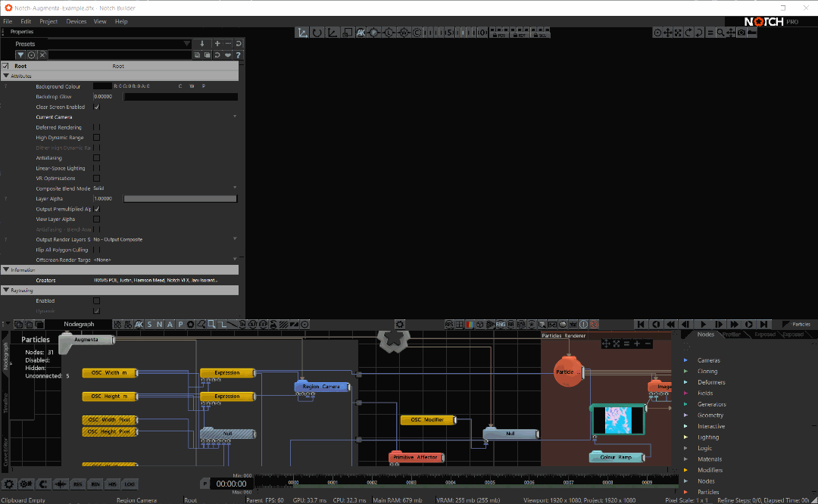
Task: Click the target circle icon beside filter
Action: click(x=31, y=54)
